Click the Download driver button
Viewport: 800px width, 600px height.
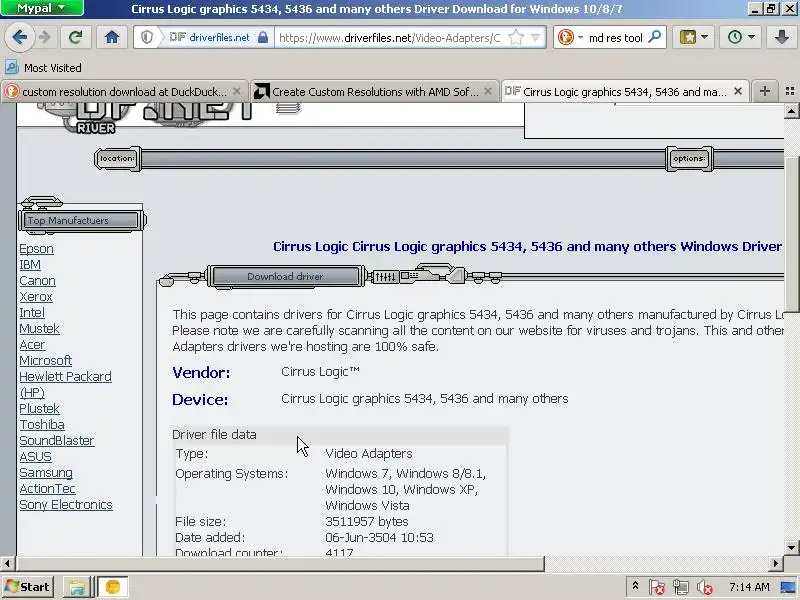point(285,276)
